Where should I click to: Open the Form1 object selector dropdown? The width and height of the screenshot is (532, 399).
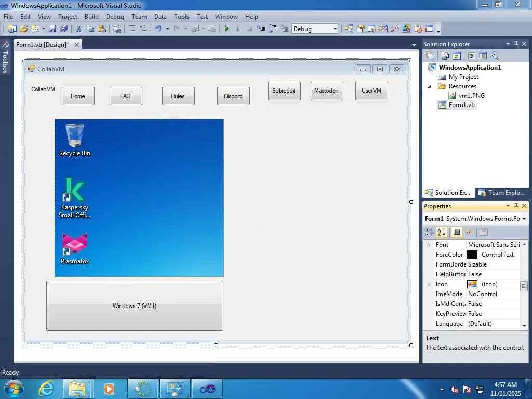click(524, 219)
